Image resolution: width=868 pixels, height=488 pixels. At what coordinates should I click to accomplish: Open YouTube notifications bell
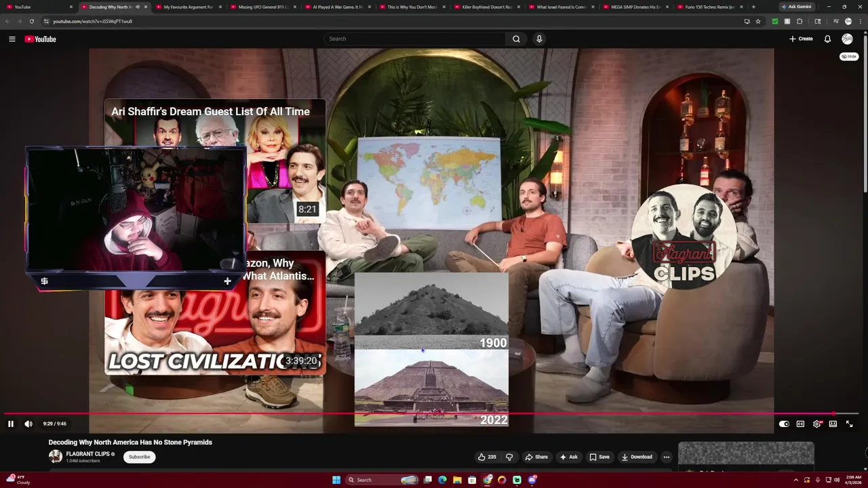(x=827, y=39)
